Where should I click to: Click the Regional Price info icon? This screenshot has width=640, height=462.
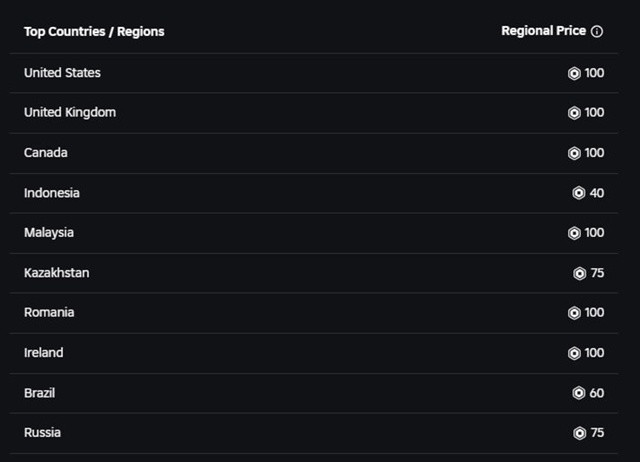coord(597,31)
